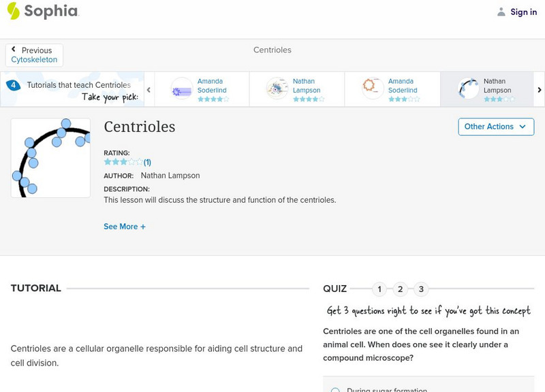The width and height of the screenshot is (545, 392).
Task: Click the user profile icon beside Sign in
Action: [501, 12]
